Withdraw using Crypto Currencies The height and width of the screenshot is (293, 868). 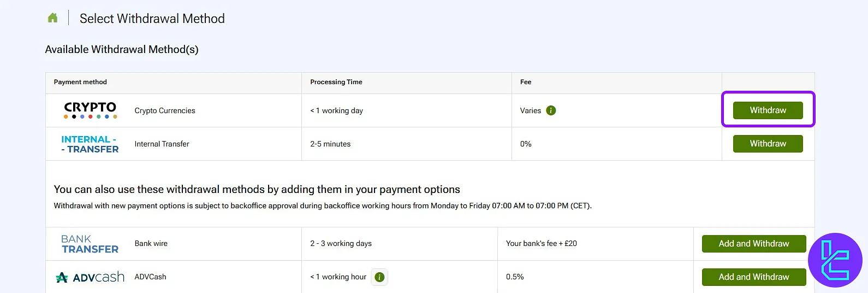768,110
